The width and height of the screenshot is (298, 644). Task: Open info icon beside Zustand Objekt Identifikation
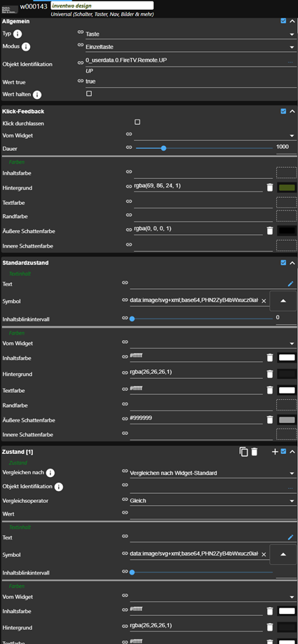tap(59, 487)
